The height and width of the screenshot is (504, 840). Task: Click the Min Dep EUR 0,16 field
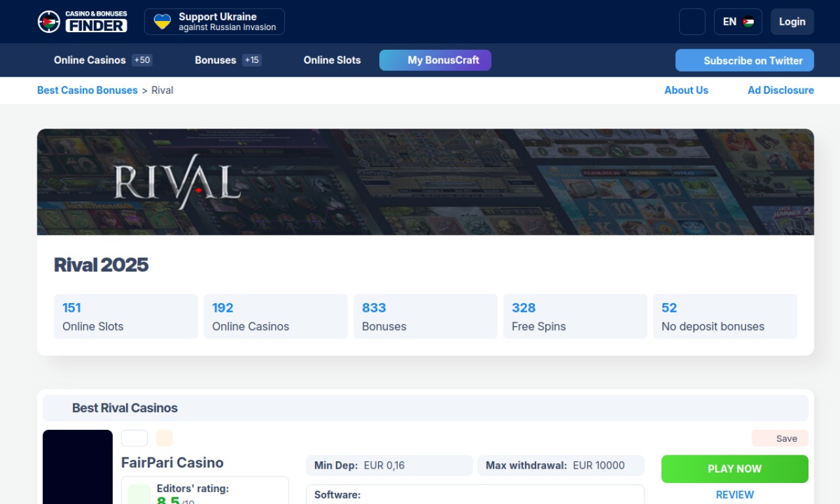(389, 465)
